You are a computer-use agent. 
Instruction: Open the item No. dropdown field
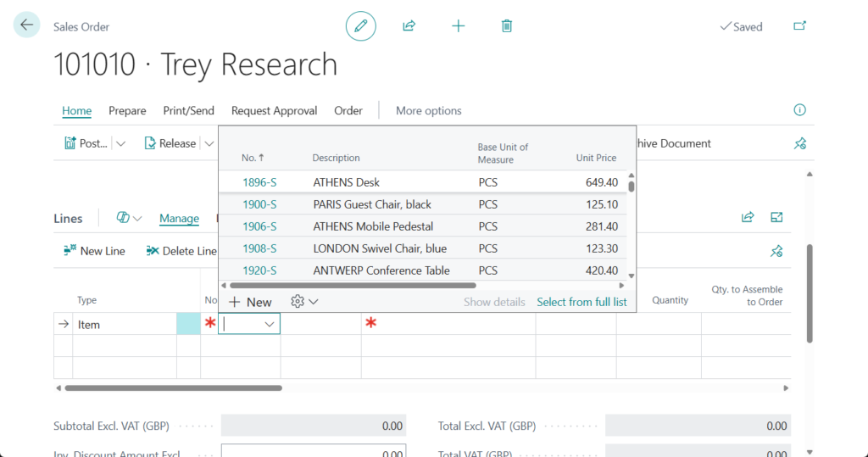[270, 325]
